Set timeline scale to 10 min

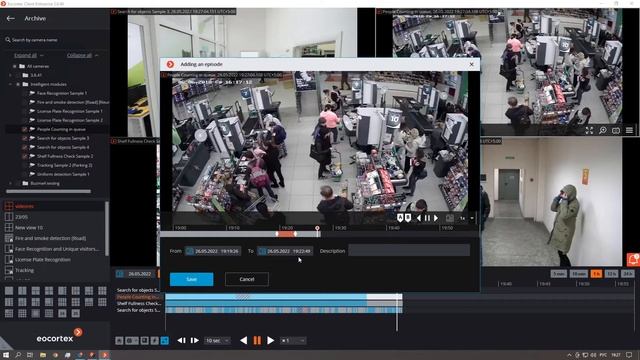[x=579, y=274]
